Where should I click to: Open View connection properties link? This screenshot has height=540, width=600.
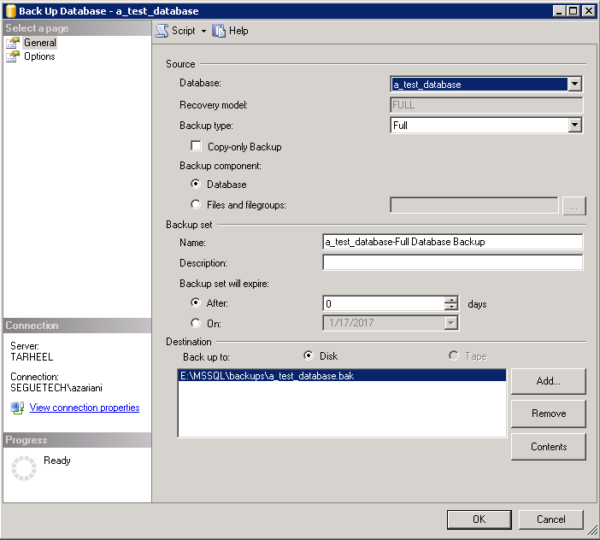84,408
